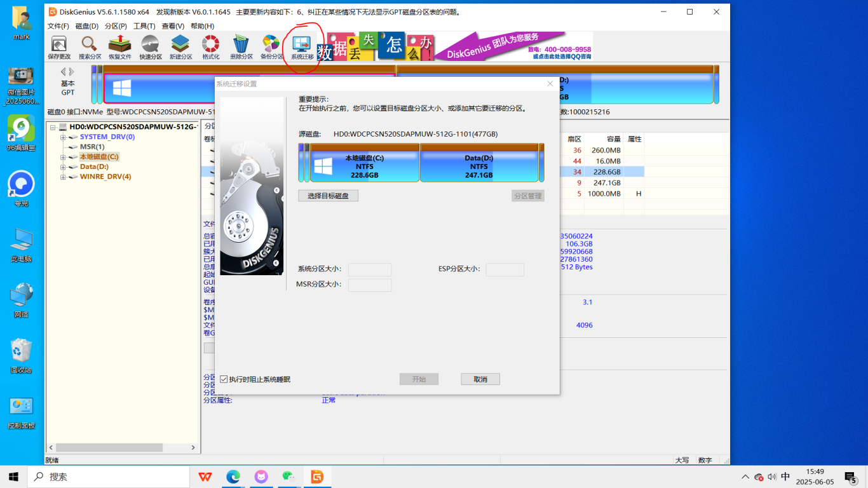Show hidden system tray icons chevron
This screenshot has width=868, height=488.
click(x=745, y=477)
